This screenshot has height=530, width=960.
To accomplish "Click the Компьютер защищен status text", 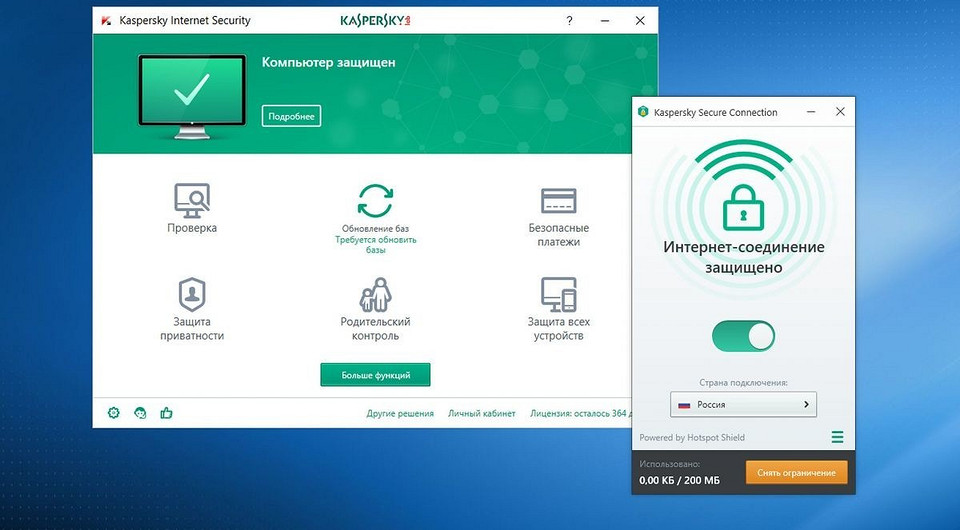I will 329,62.
